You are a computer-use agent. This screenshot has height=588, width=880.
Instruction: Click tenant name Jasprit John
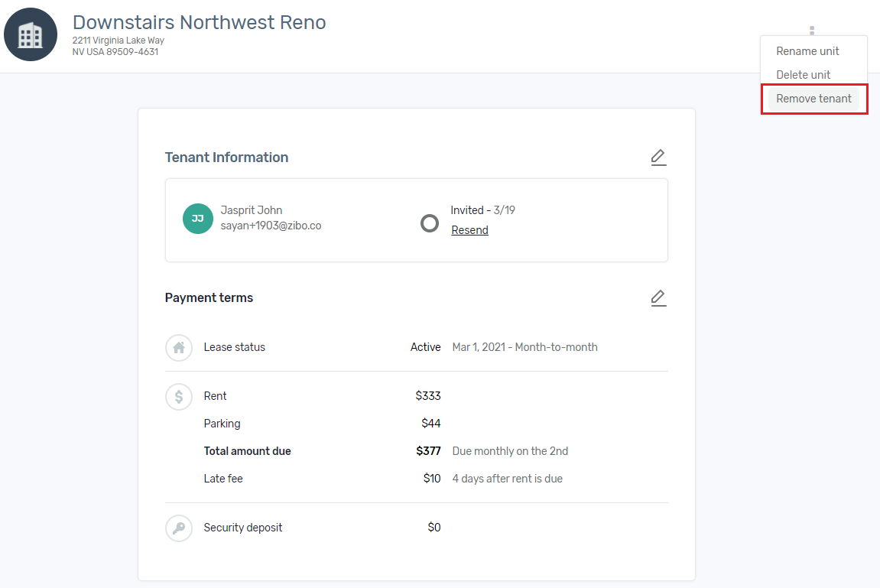(252, 210)
